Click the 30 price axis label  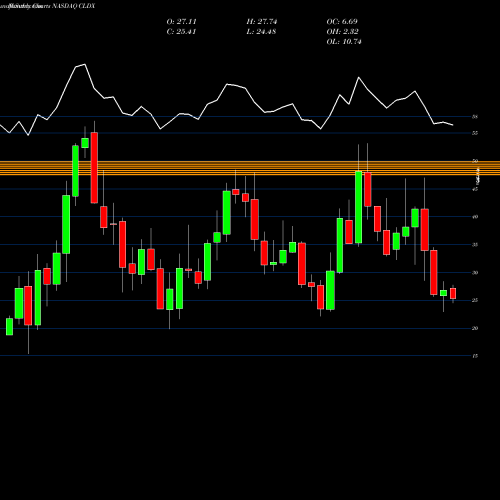475,273
